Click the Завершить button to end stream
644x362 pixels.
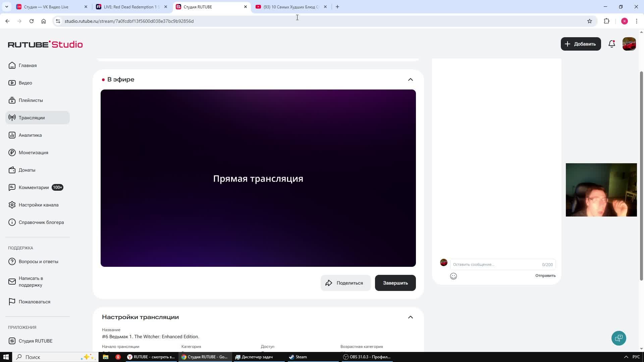pos(395,283)
